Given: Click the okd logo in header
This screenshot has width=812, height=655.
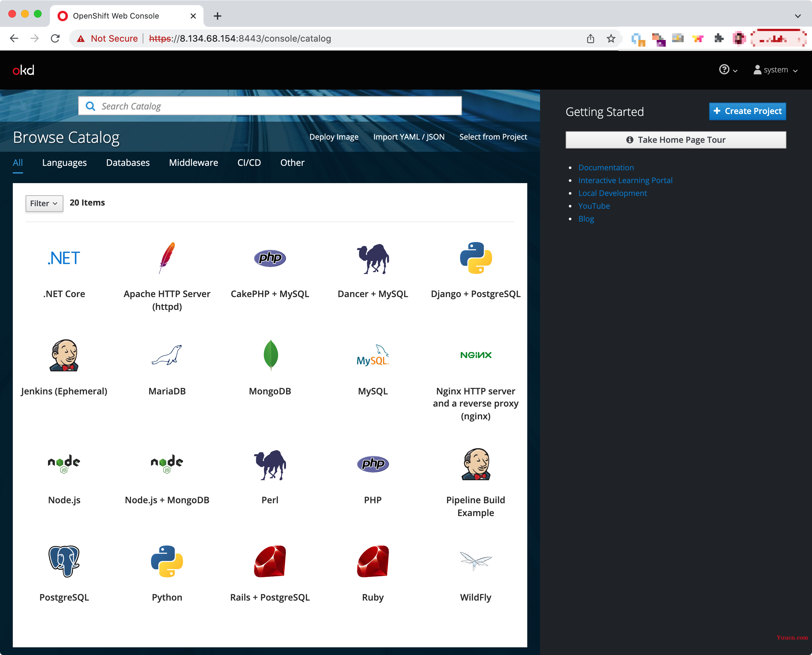Looking at the screenshot, I should pyautogui.click(x=23, y=70).
